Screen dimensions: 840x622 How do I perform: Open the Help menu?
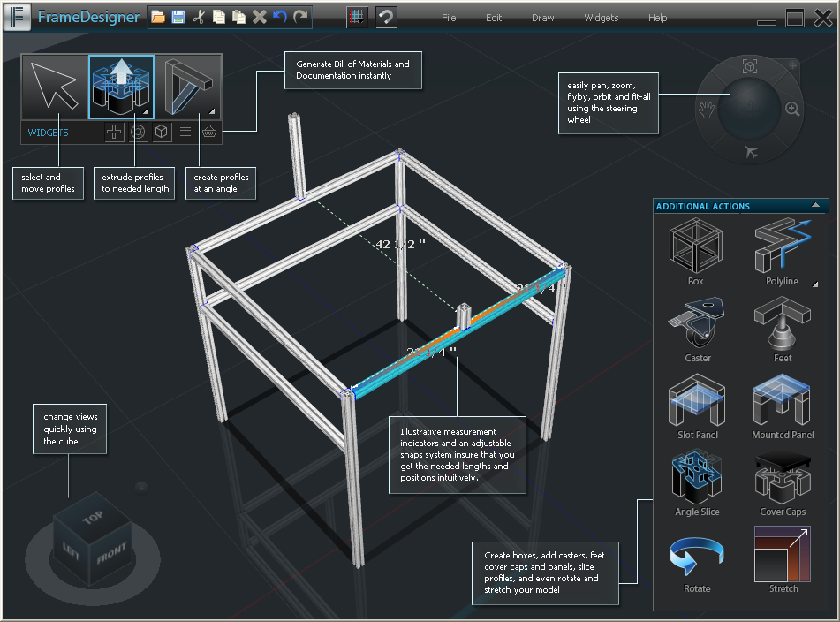(657, 18)
